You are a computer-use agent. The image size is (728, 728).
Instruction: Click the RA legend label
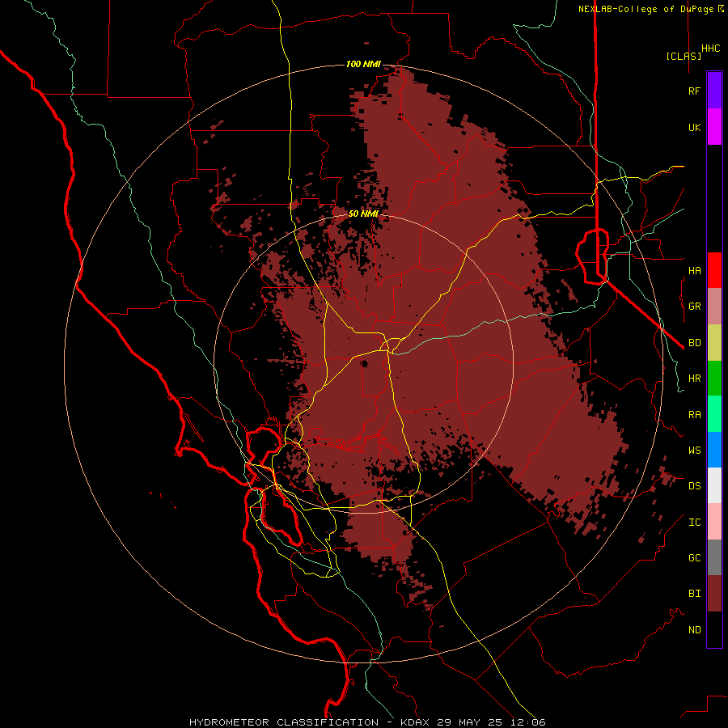point(694,415)
